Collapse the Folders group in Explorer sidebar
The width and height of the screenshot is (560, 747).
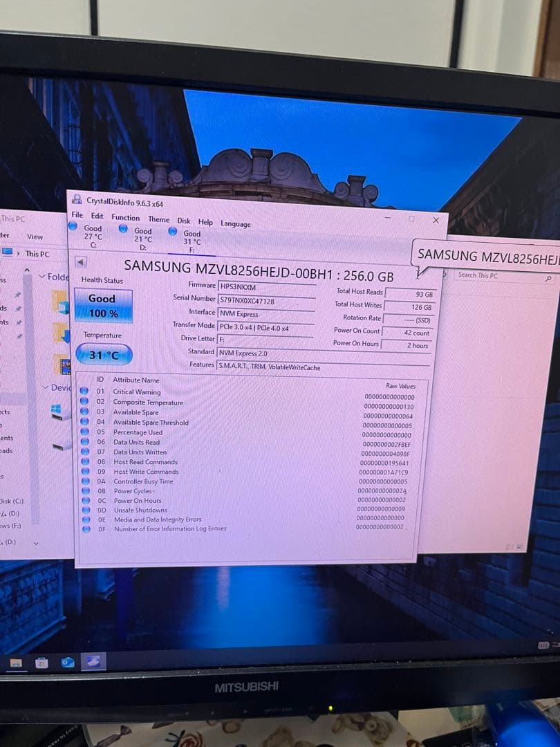click(44, 276)
